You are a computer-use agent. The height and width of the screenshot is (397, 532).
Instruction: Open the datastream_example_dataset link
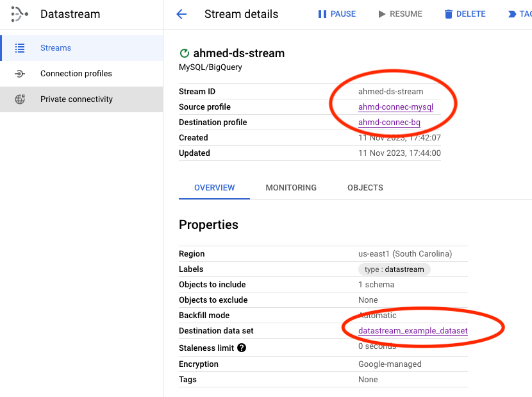413,331
